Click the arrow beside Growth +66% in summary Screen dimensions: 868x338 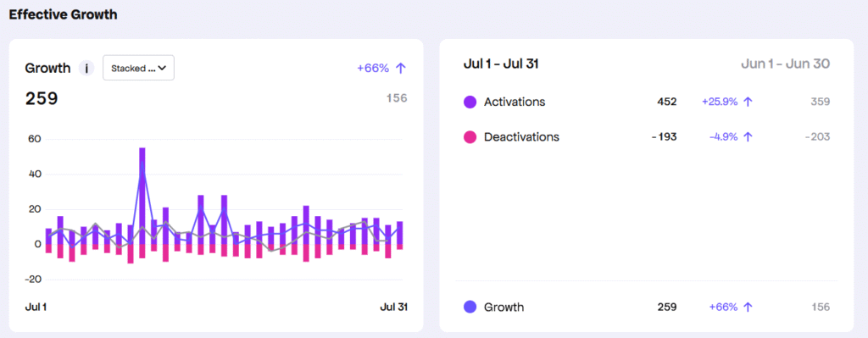point(748,307)
